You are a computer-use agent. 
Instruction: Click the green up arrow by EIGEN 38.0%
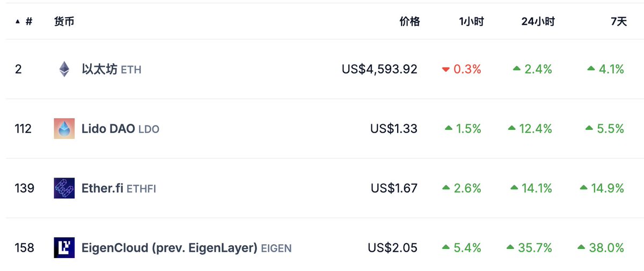581,247
